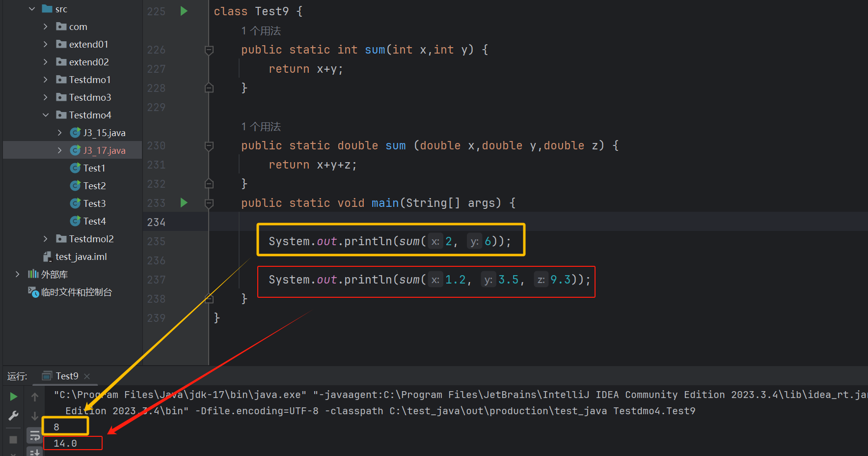This screenshot has height=456, width=868.
Task: Open run configuration wrench settings
Action: 14,416
